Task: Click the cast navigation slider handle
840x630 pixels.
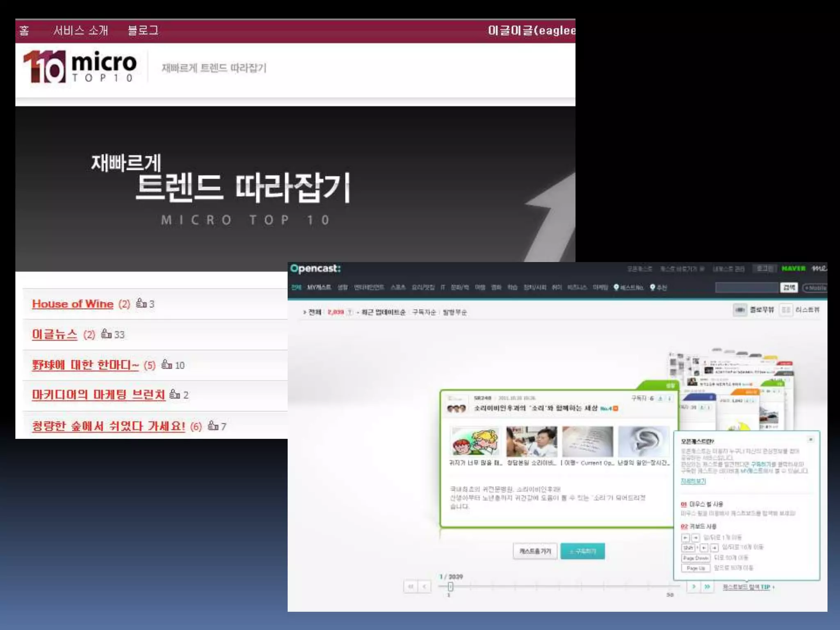Action: click(450, 587)
